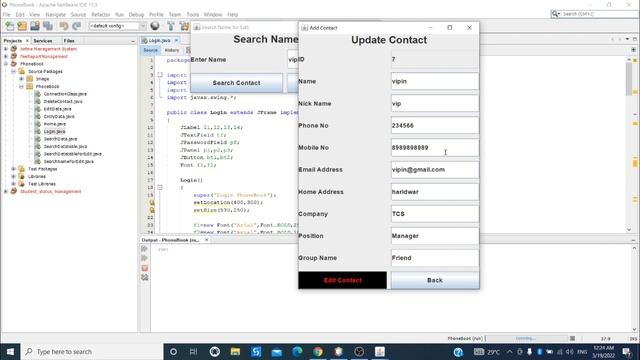The image size is (640, 360).
Task: Show hidden system tray icons chevron
Action: [509, 352]
